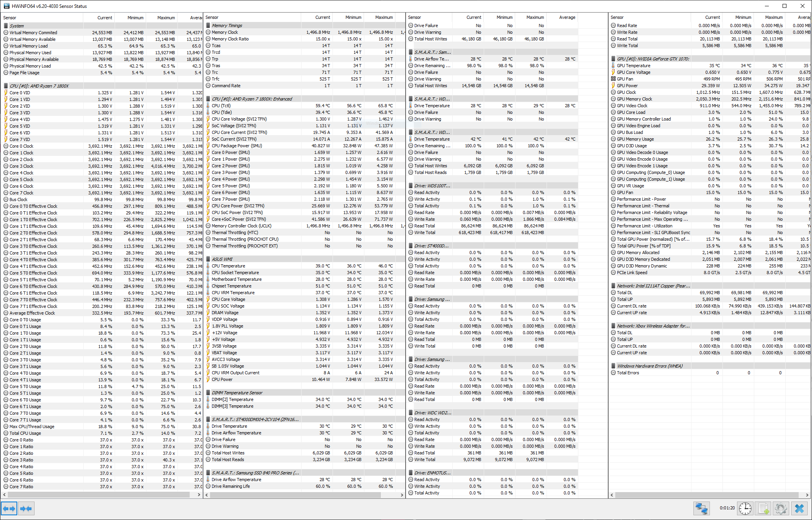Select the CPU Package Power (SMU) row
The width and height of the screenshot is (812, 520).
[236, 146]
